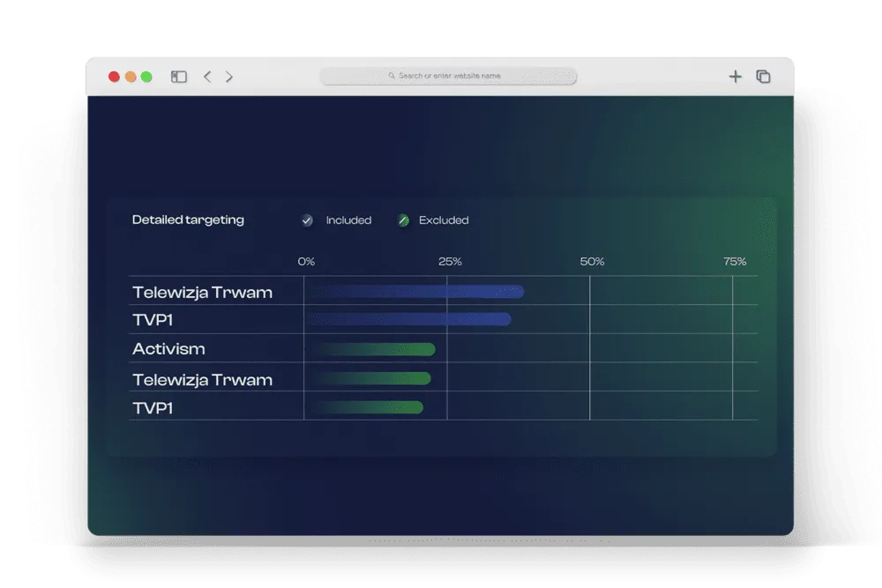Close the browser window with red button

114,77
